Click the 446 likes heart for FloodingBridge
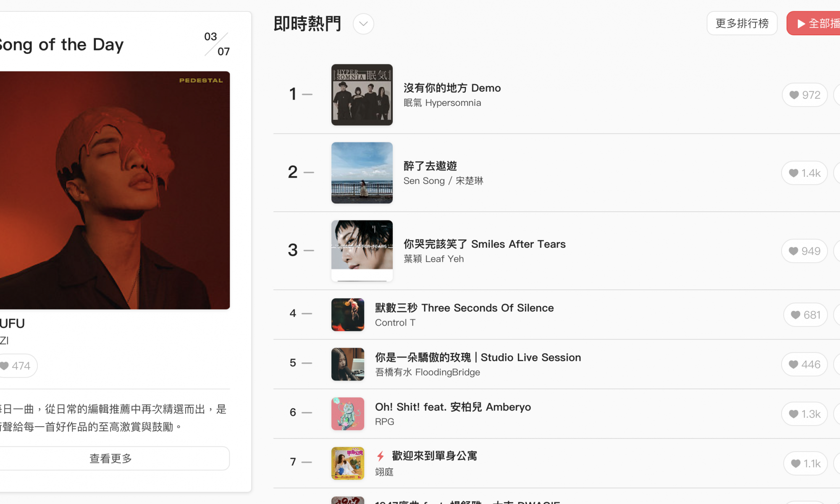The height and width of the screenshot is (504, 840). click(x=804, y=365)
